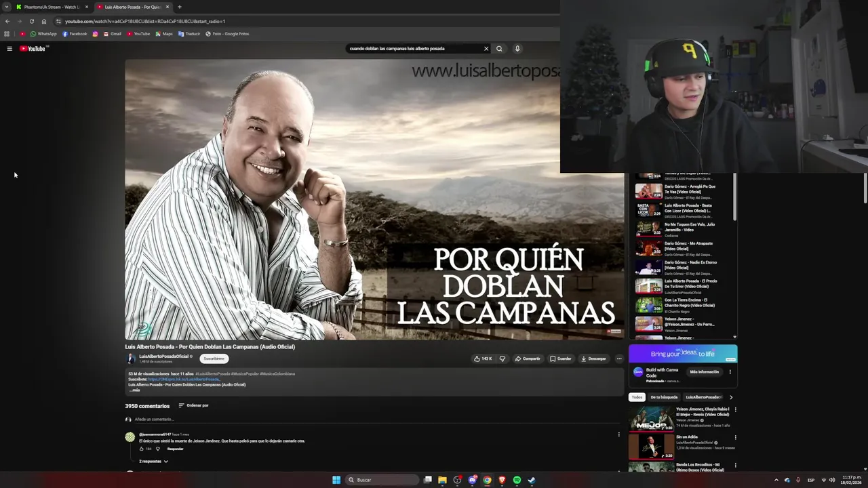
Task: Open the Ordenar por sort dropdown
Action: [193, 405]
